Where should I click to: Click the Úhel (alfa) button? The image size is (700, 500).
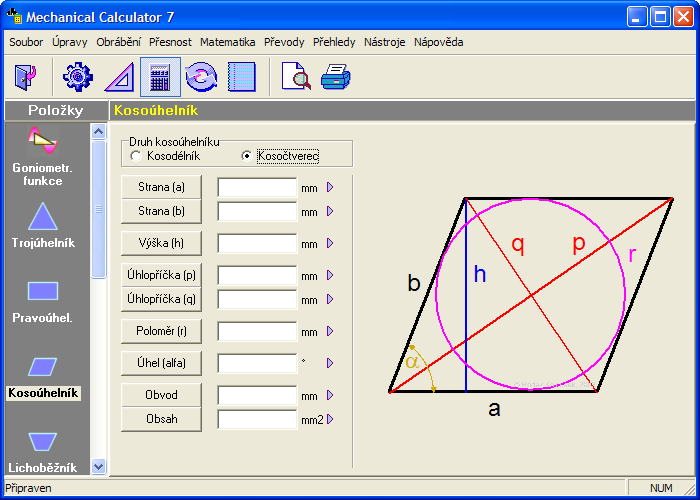coord(161,363)
